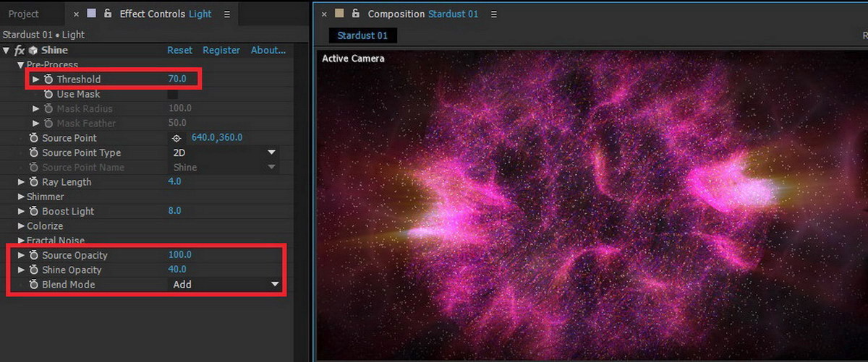Screen dimensions: 868x362
Task: Open the Source Point Type dropdown
Action: tap(224, 152)
